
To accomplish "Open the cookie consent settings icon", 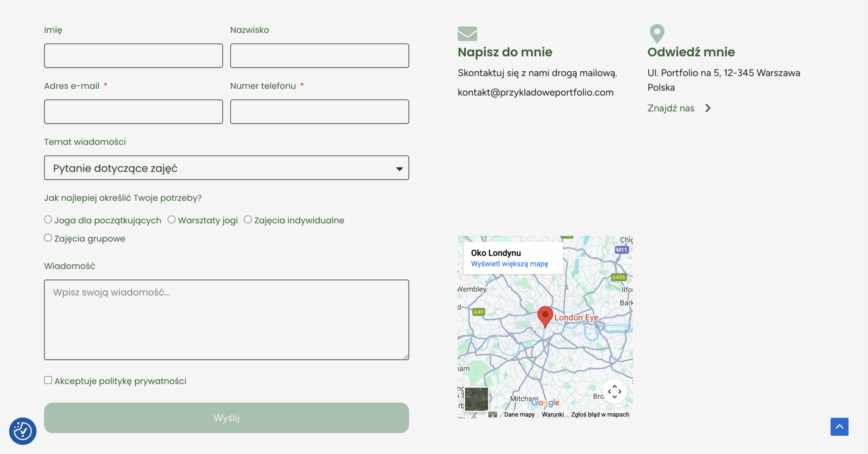I will (23, 431).
